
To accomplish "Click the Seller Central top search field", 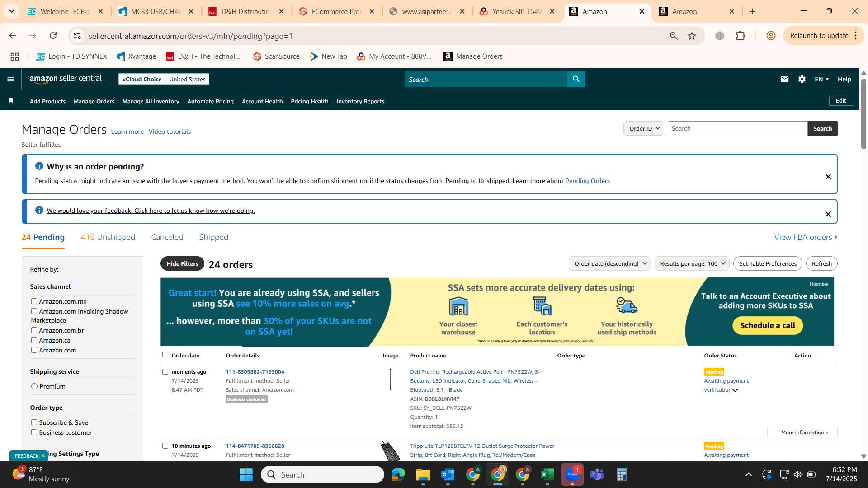I will pos(486,79).
